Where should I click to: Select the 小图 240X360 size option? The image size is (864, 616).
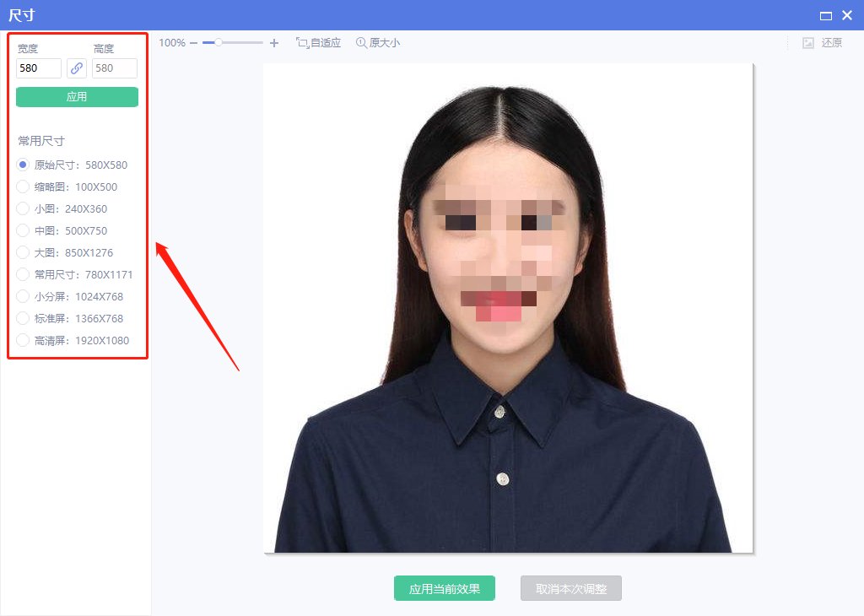(x=23, y=208)
